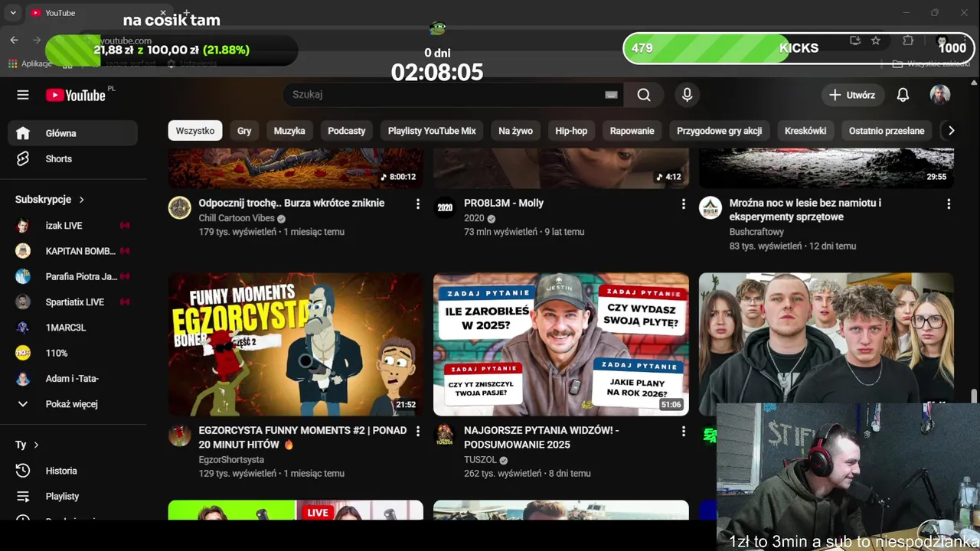This screenshot has width=980, height=551.
Task: Select the Podcasty filter chip
Action: coord(347,131)
